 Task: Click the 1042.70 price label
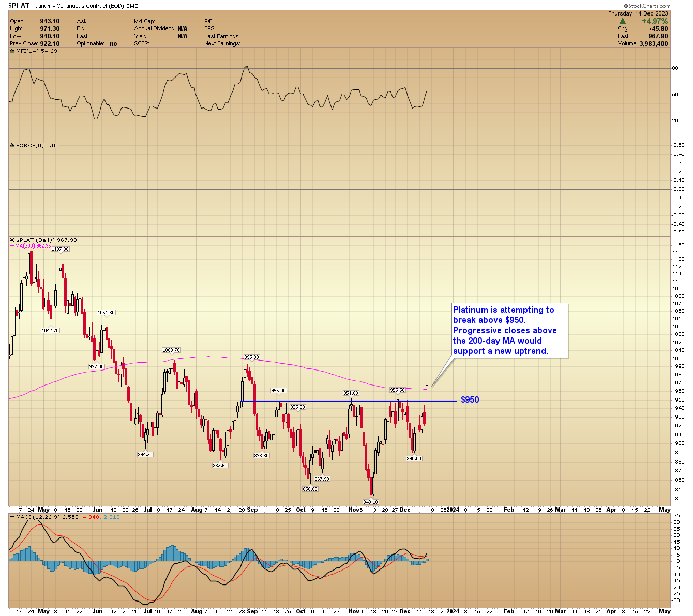click(51, 331)
